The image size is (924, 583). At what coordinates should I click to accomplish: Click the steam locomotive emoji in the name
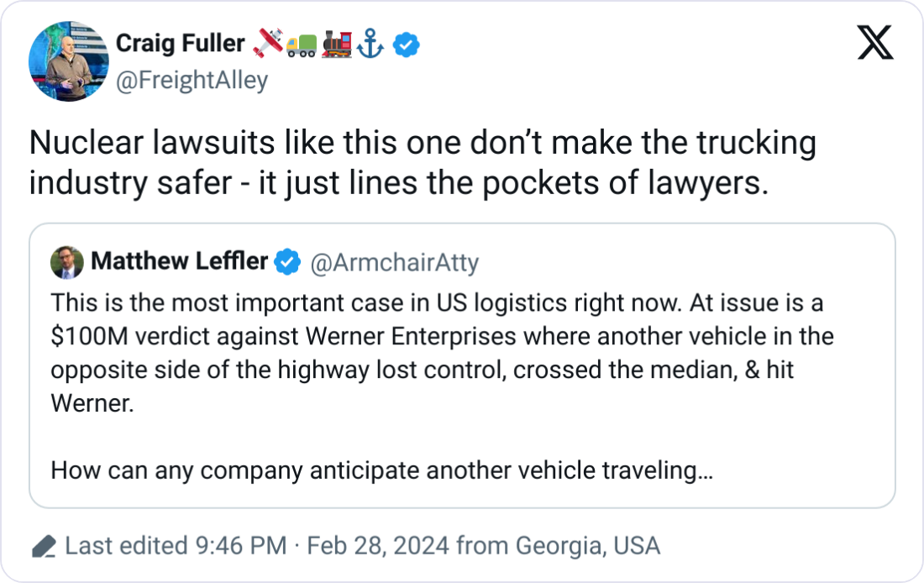336,45
